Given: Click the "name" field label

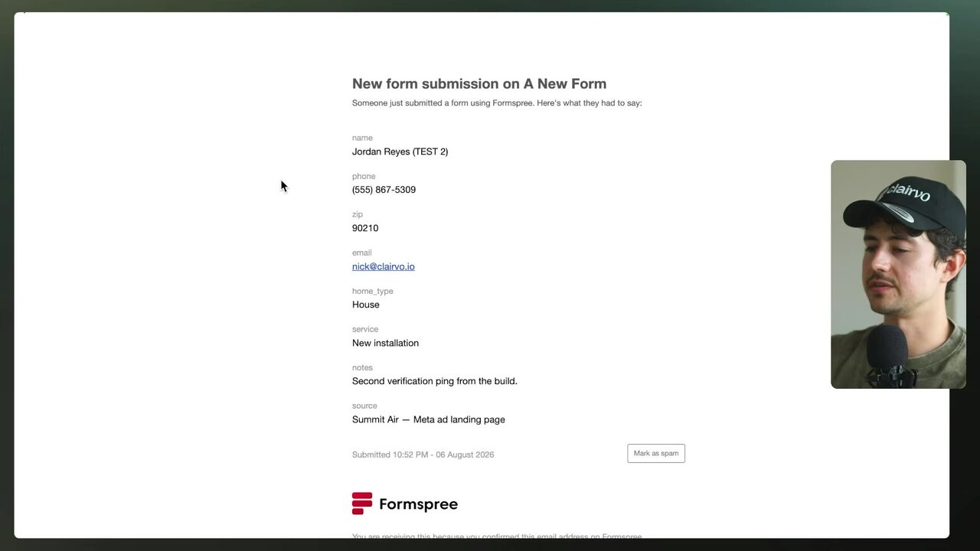Looking at the screenshot, I should point(362,138).
